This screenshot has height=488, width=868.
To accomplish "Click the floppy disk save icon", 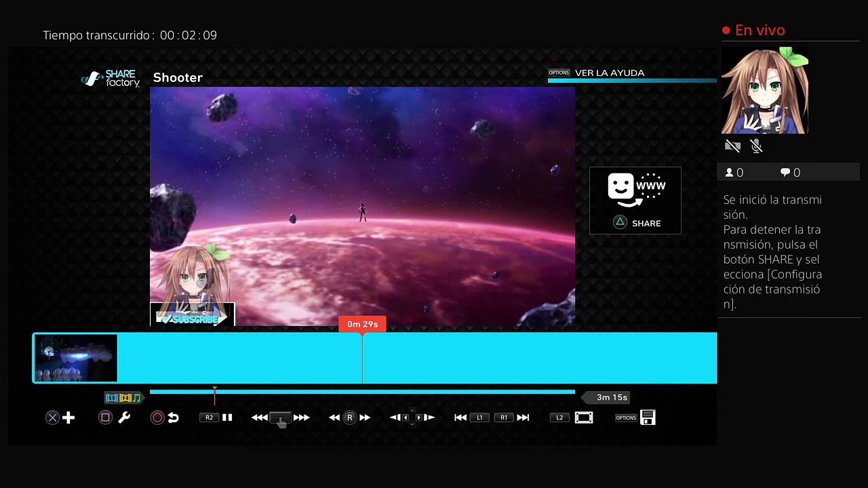I will pyautogui.click(x=648, y=418).
